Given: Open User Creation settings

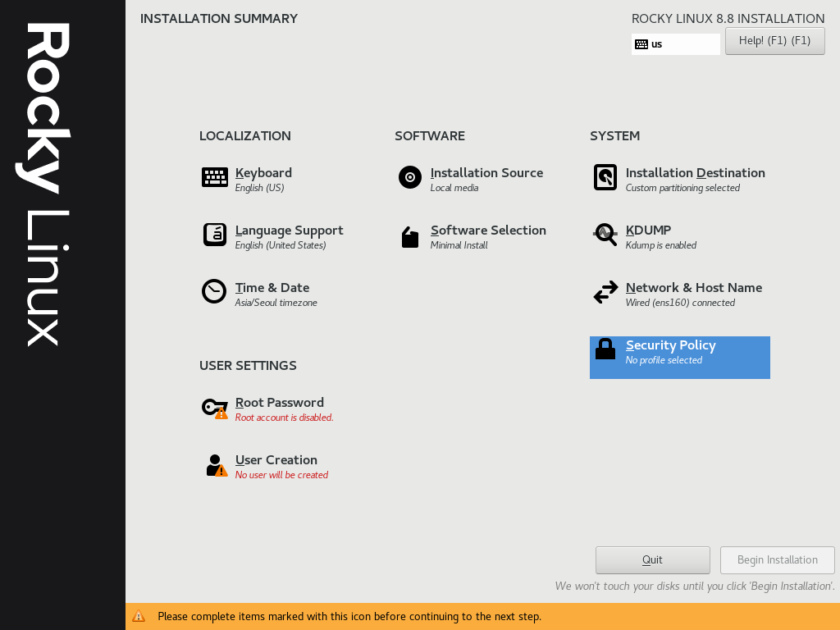Looking at the screenshot, I should pyautogui.click(x=276, y=460).
